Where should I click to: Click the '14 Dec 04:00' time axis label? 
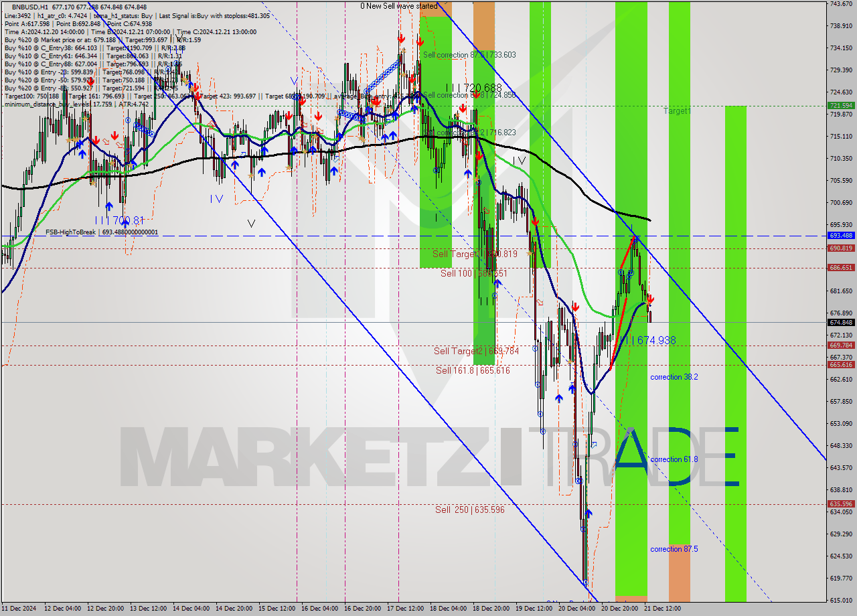coord(191,609)
